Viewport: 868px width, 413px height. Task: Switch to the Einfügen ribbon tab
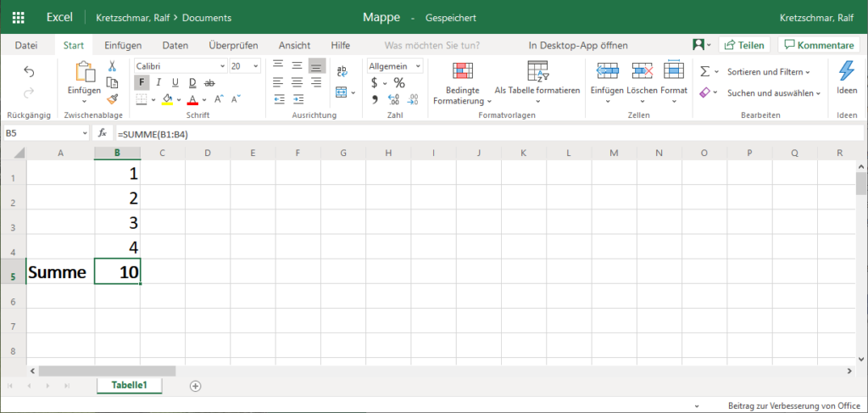click(x=123, y=45)
